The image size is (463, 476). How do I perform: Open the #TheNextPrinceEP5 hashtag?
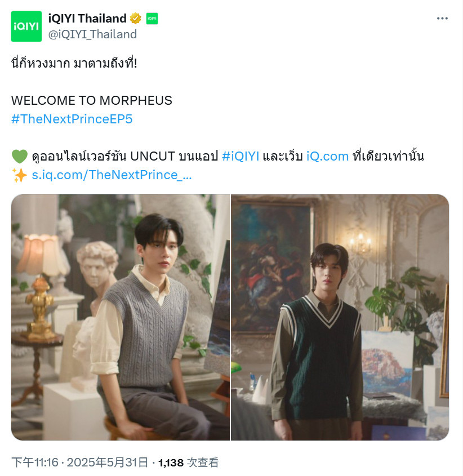72,119
